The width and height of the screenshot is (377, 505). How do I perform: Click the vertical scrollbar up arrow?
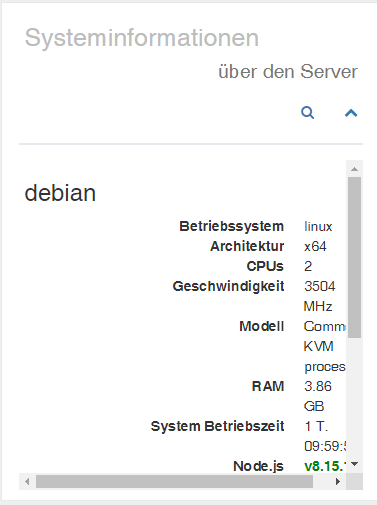(x=354, y=169)
